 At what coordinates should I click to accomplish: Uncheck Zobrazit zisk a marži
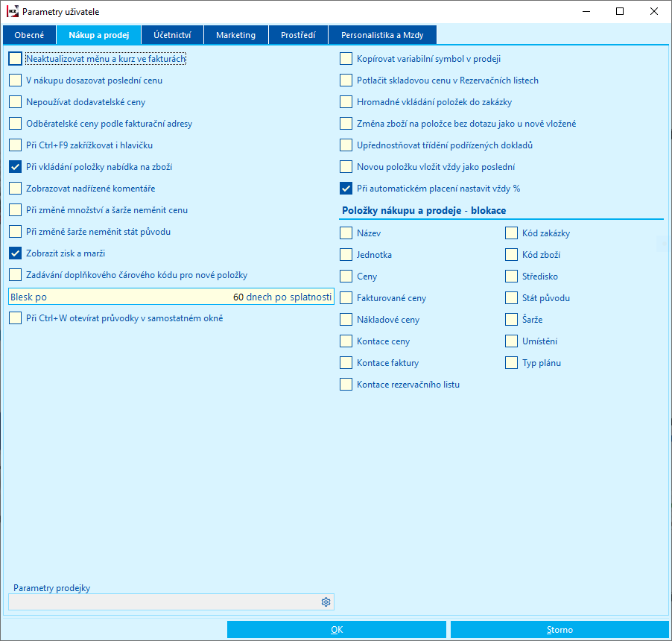(x=16, y=253)
